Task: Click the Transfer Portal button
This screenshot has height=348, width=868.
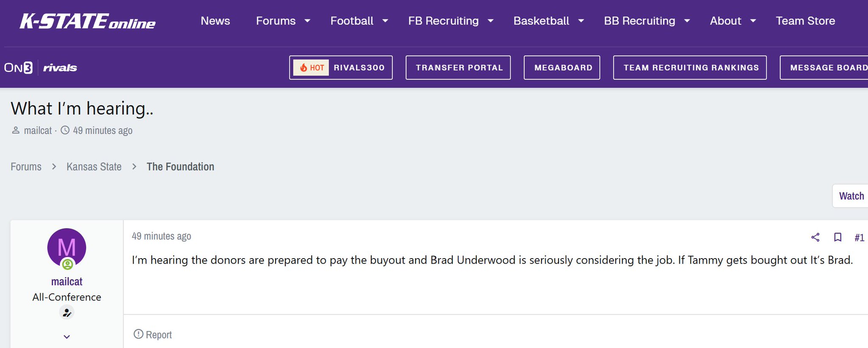Action: 458,68
